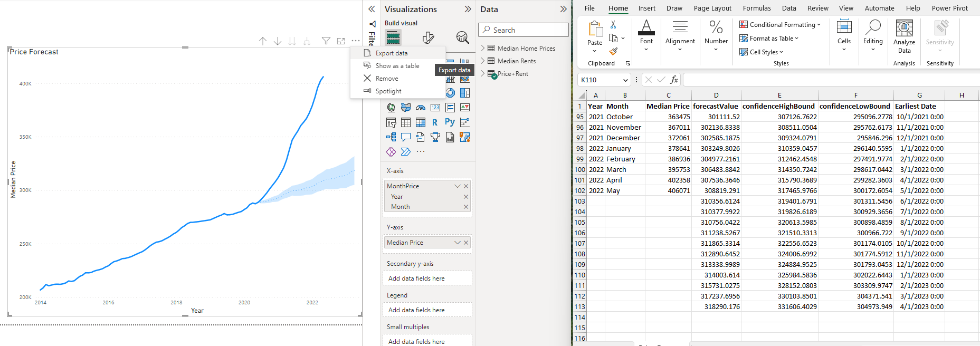The height and width of the screenshot is (346, 980).
Task: Open the Excel Page Layout tab
Action: [712, 8]
